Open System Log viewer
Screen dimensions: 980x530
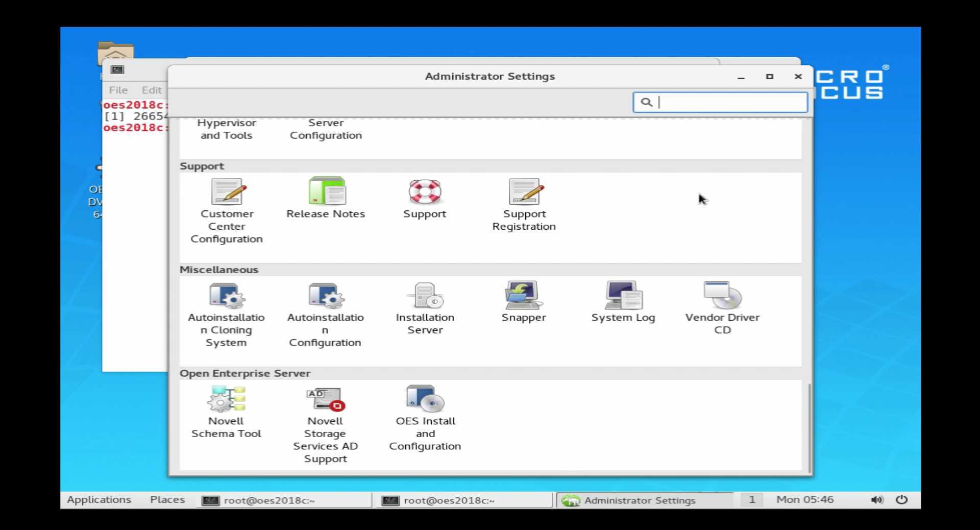click(x=623, y=302)
